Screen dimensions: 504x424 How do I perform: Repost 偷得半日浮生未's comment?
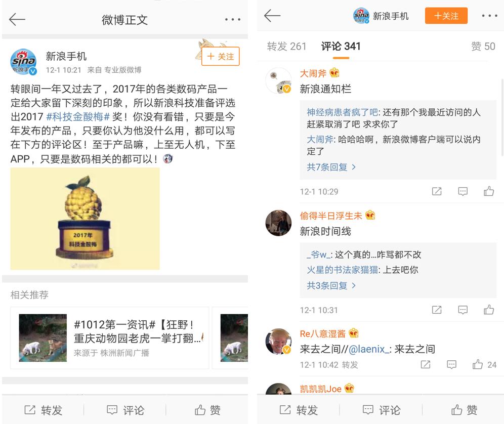(x=437, y=310)
